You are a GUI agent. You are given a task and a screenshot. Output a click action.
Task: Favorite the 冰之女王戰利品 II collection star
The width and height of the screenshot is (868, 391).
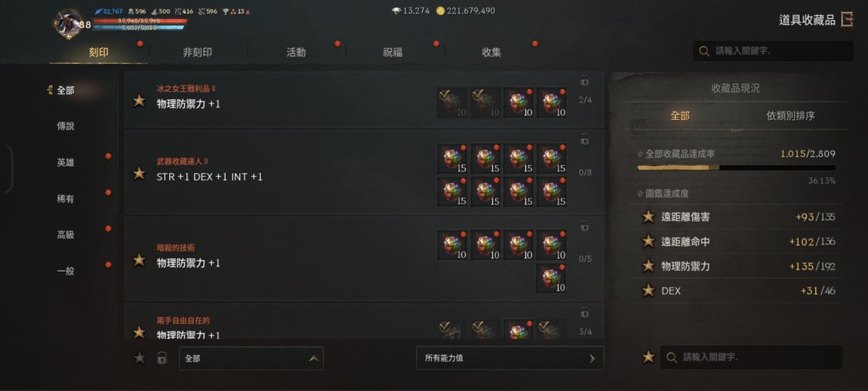coord(139,100)
